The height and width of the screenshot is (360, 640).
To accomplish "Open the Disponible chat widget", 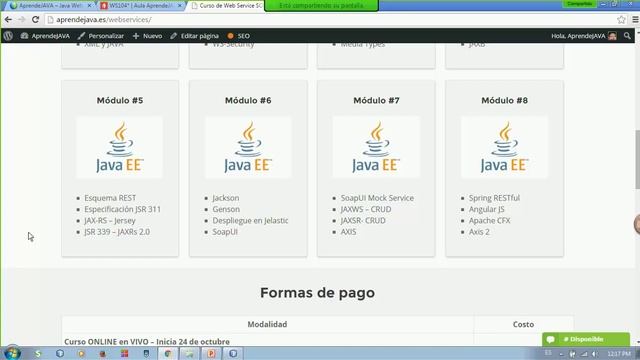I will [586, 339].
